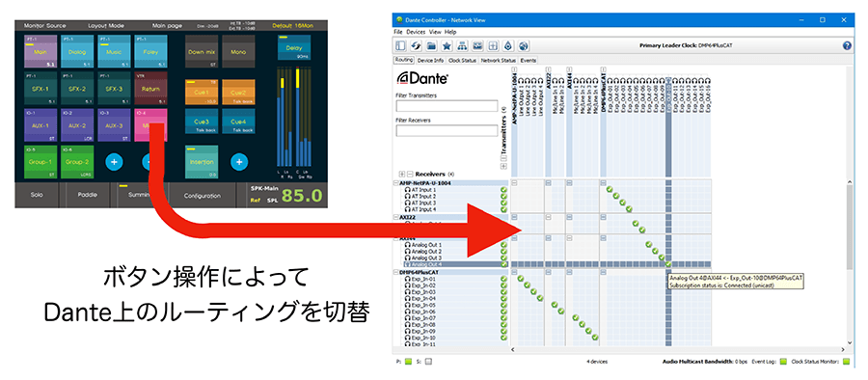
Task: Focus the Filter Transmitters input field
Action: tap(447, 106)
